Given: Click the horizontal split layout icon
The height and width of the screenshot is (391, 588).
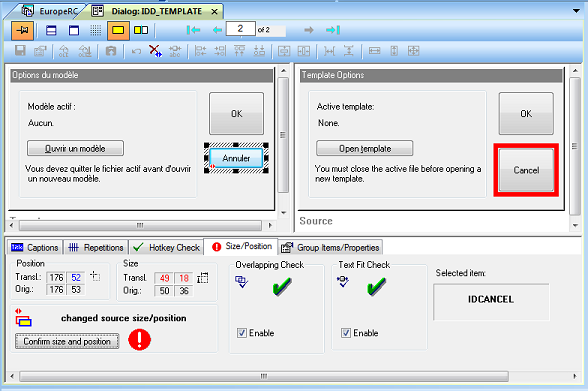Looking at the screenshot, I should pos(51,30).
